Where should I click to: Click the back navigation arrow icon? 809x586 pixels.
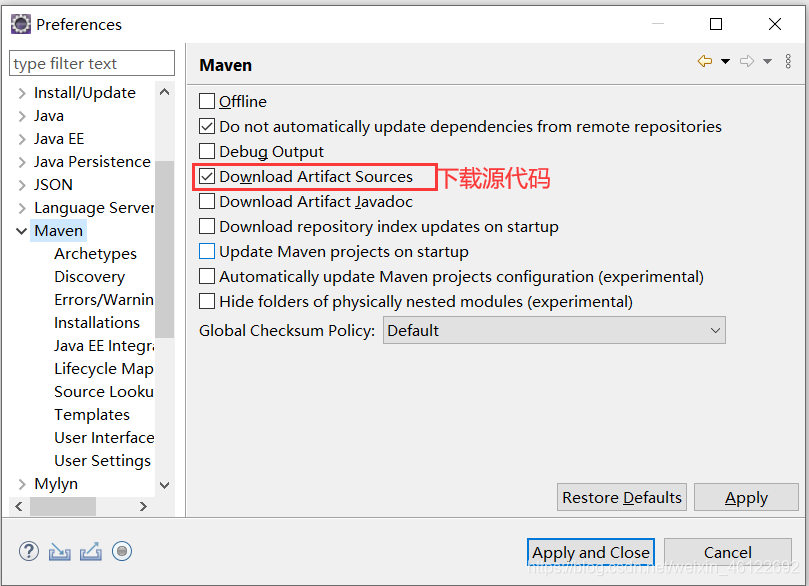[x=705, y=61]
